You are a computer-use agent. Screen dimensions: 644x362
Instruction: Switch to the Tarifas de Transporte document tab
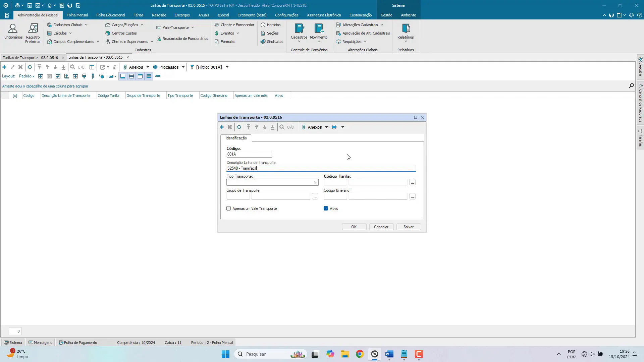(30, 58)
